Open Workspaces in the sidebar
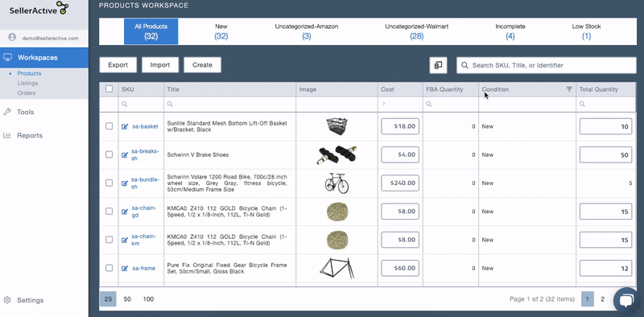 coord(44,57)
